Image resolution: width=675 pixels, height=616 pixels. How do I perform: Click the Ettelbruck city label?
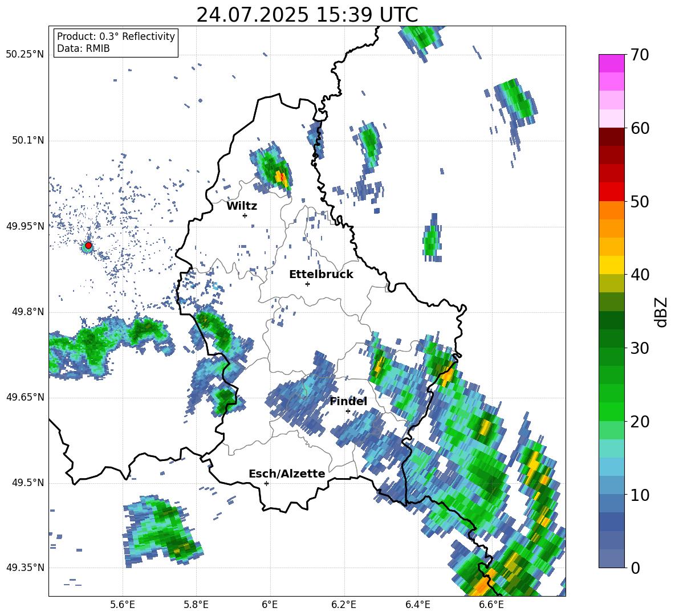321,275
